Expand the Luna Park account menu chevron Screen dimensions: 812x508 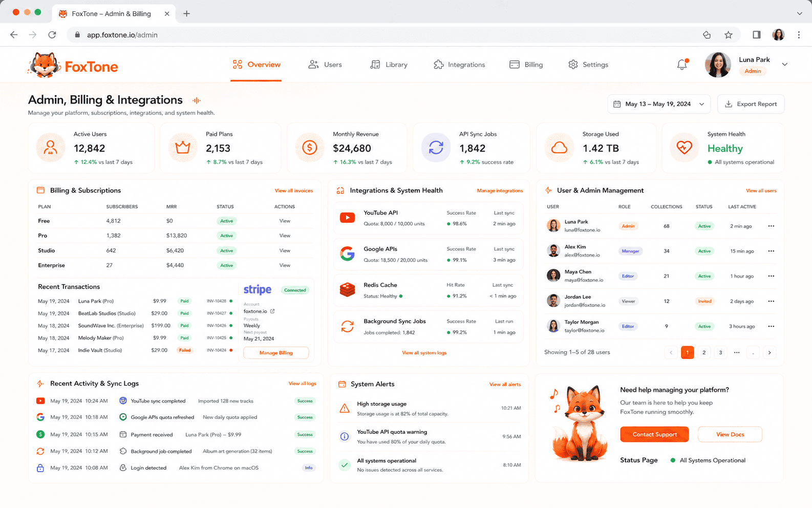tap(784, 65)
